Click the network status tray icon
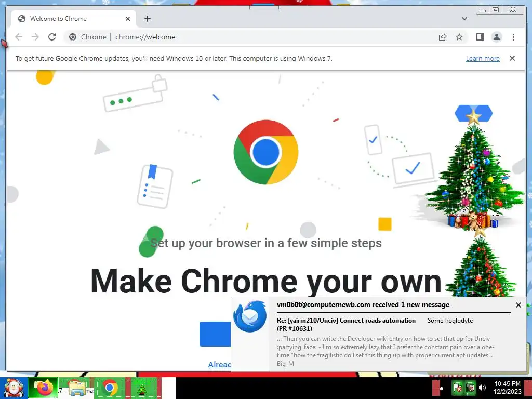This screenshot has height=399, width=532. tap(470, 388)
